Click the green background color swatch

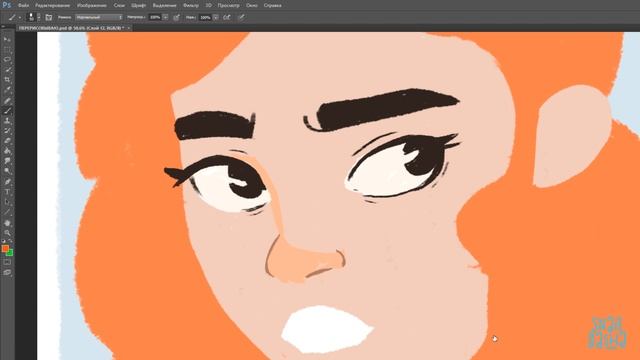pos(10,253)
